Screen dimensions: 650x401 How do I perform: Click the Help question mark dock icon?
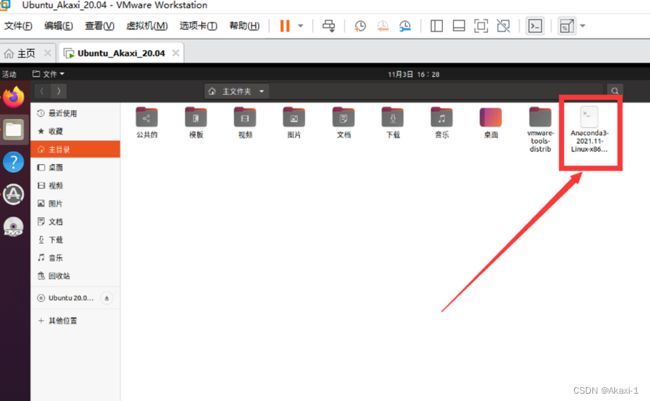click(x=13, y=162)
